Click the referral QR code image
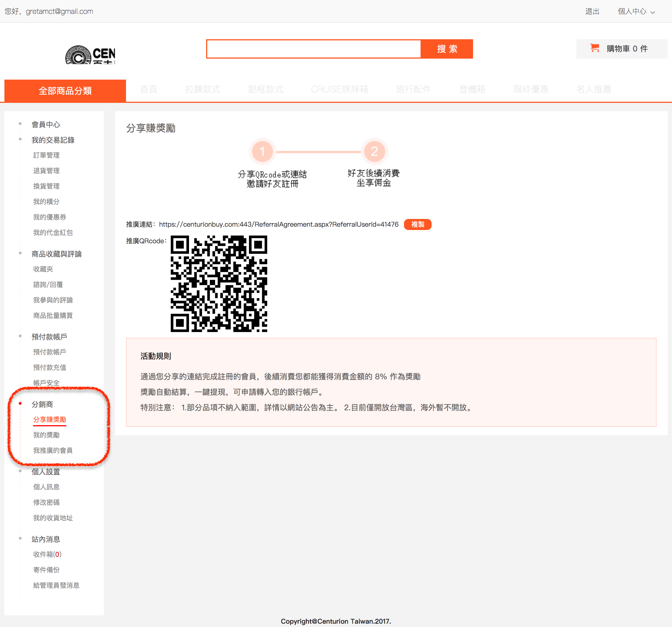This screenshot has width=672, height=627. coord(219,283)
